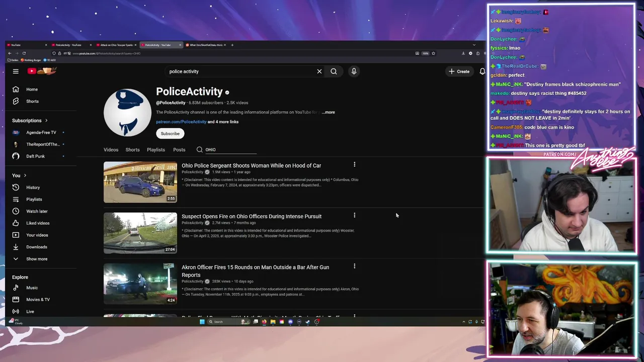
Task: Expand channel description with ...more
Action: [x=329, y=112]
